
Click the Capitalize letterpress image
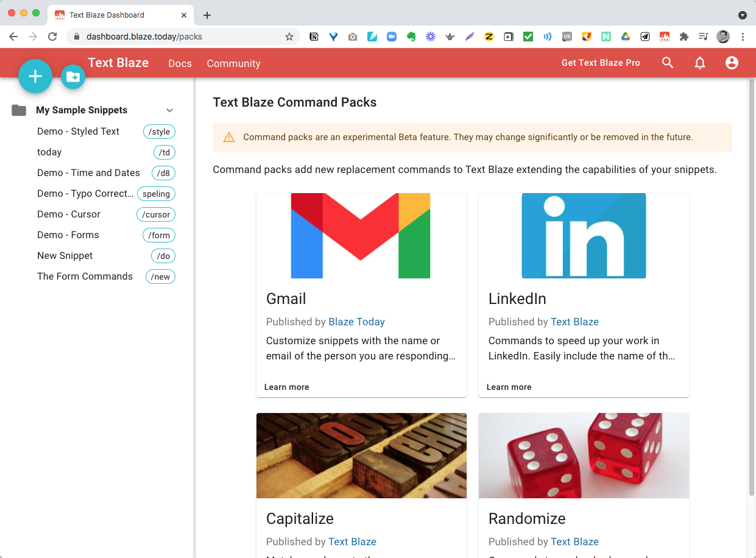(x=361, y=456)
